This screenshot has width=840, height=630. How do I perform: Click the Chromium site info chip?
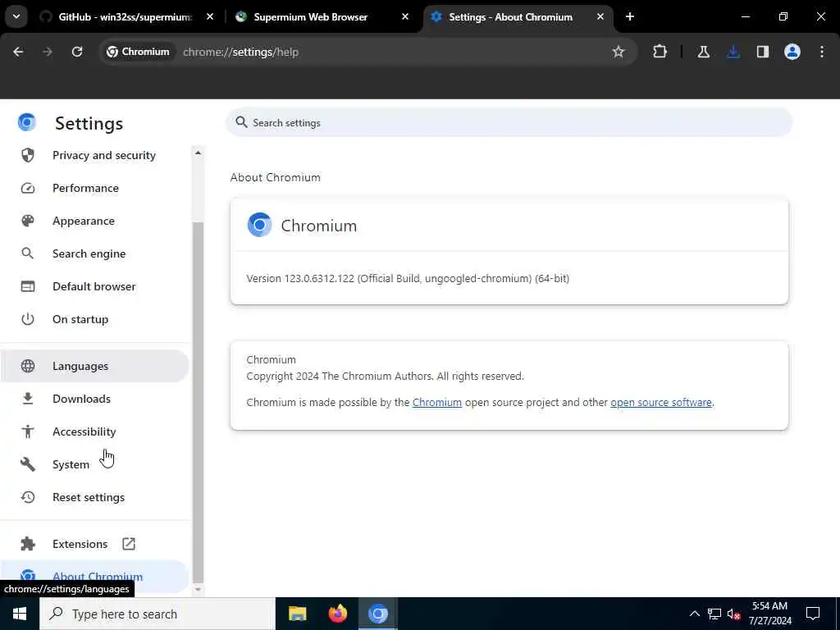pyautogui.click(x=138, y=52)
